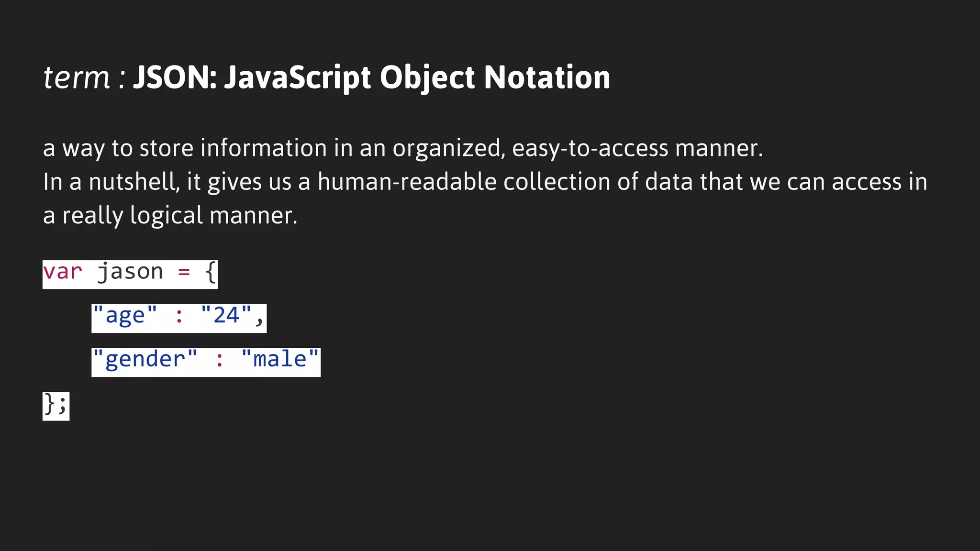The width and height of the screenshot is (980, 551).
Task: Click the equals sign in code line
Action: [x=184, y=273]
